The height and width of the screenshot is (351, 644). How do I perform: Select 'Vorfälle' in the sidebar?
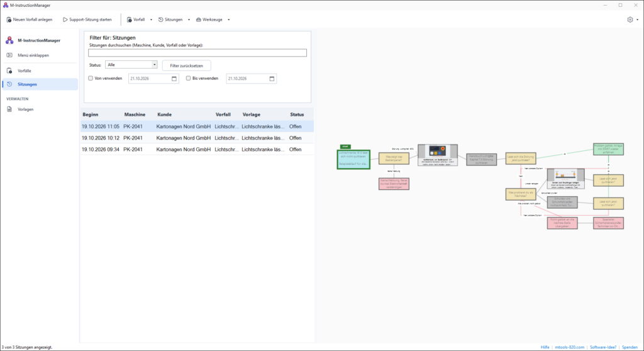(x=40, y=70)
